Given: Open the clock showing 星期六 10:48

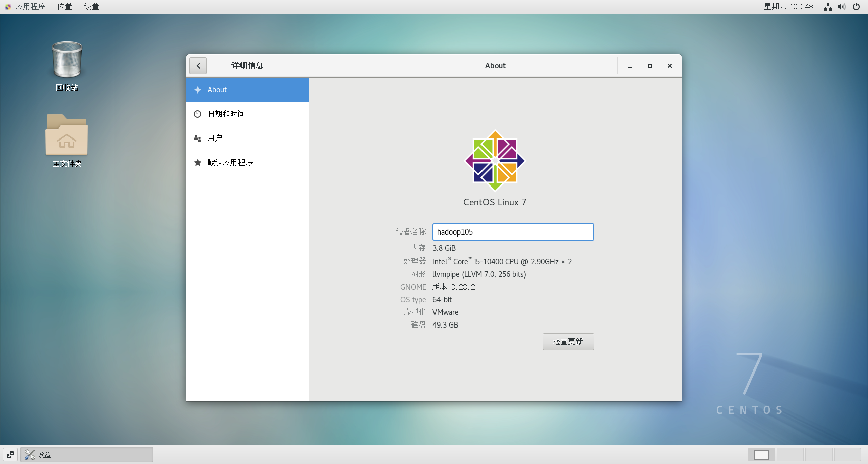Looking at the screenshot, I should coord(789,7).
